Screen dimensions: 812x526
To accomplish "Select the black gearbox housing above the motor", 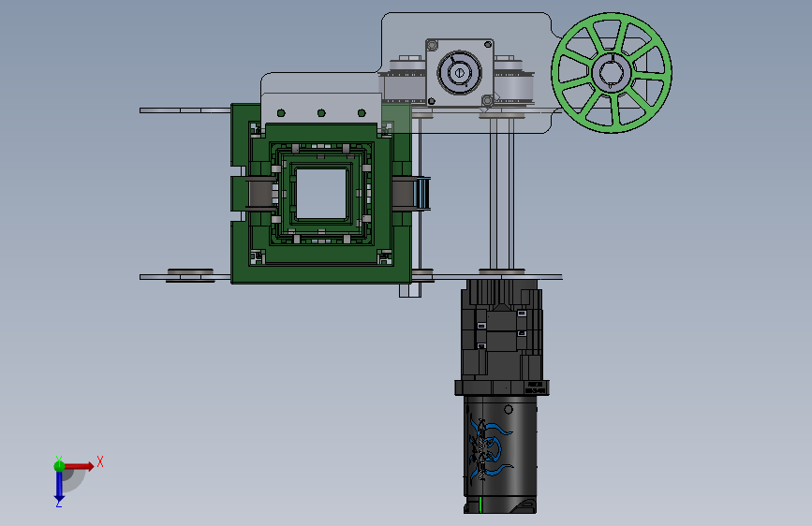I will tap(502, 337).
